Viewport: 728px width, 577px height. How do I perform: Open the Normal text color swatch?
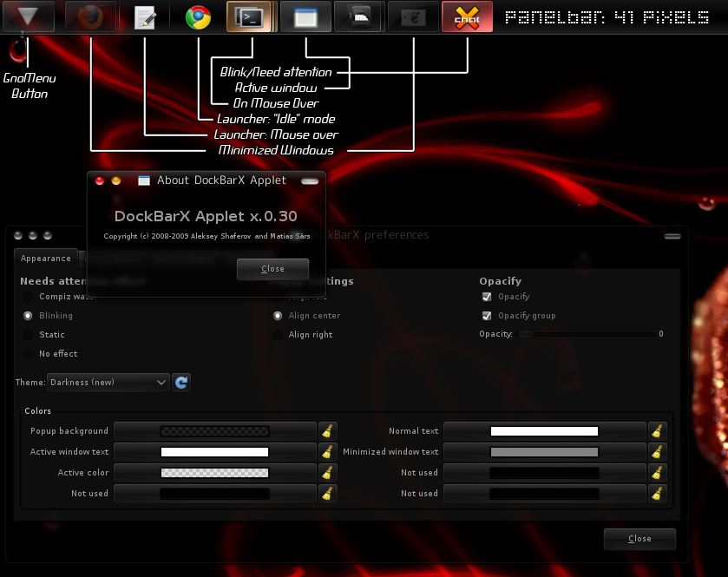pos(545,431)
